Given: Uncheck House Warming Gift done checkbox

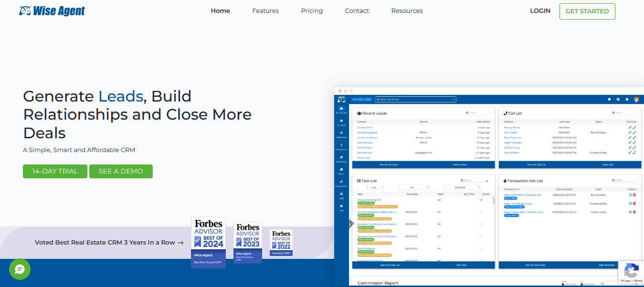Looking at the screenshot, I should pyautogui.click(x=481, y=200).
